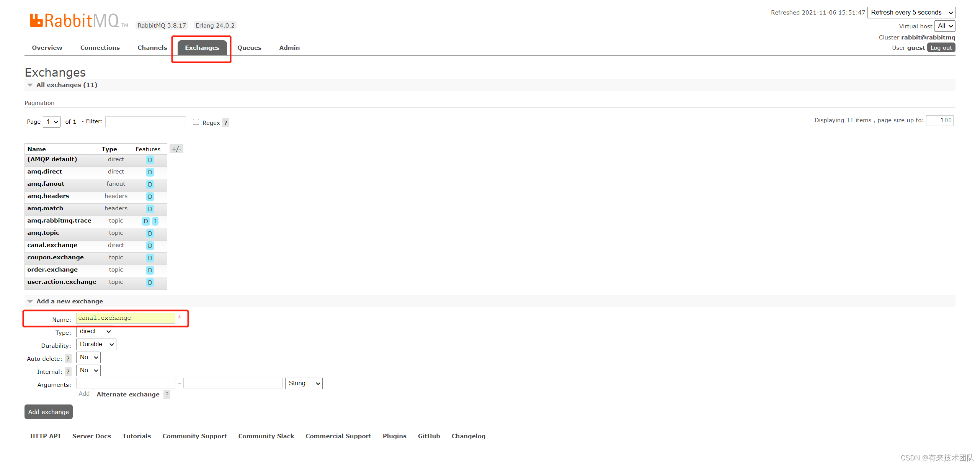The width and height of the screenshot is (980, 465).
Task: Click the Log out button
Action: (941, 48)
